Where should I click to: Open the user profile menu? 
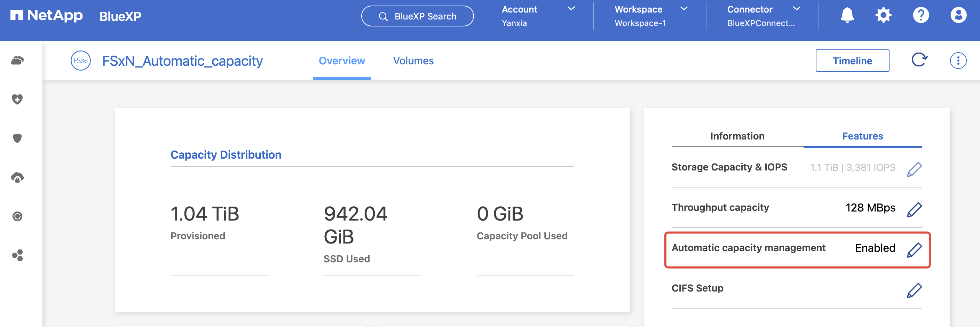[958, 16]
